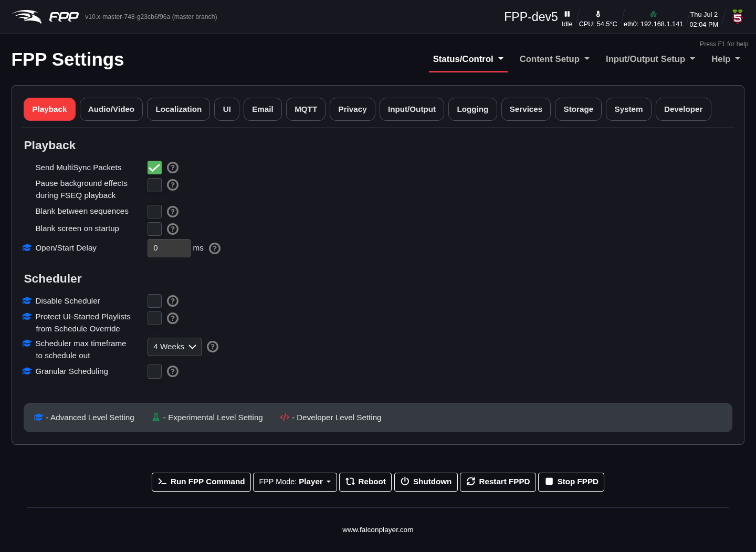Uncheck Send MultiSync Packets checkbox

tap(154, 168)
